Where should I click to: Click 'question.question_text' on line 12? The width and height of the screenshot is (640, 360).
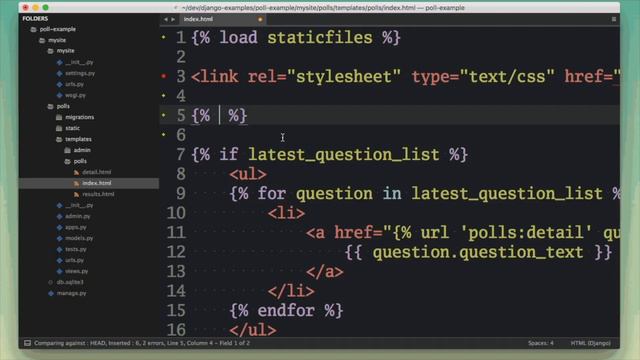coord(478,252)
